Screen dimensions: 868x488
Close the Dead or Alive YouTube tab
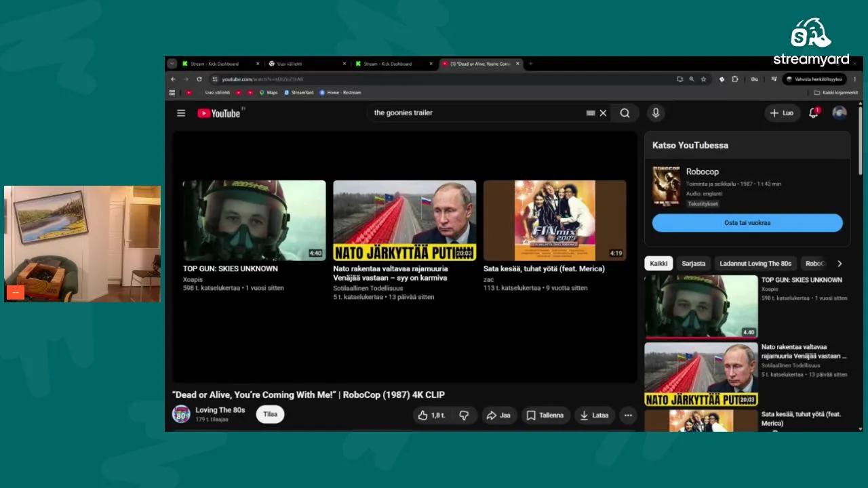(x=517, y=64)
